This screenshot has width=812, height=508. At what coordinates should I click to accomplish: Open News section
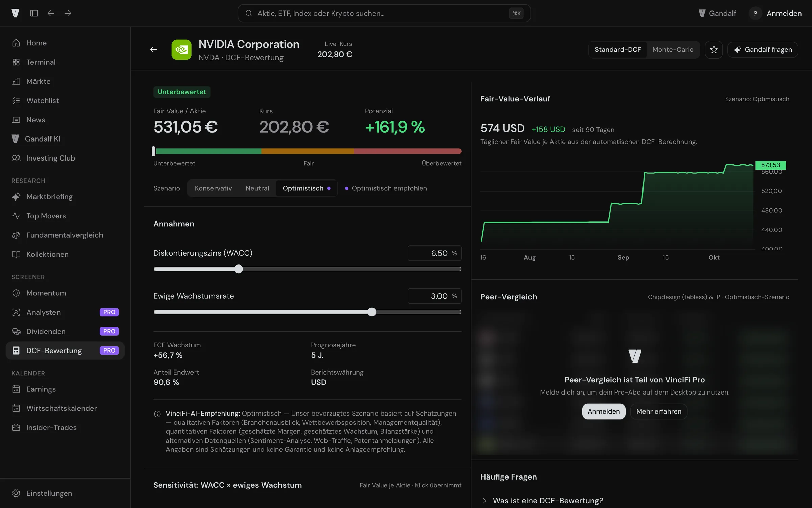coord(65,120)
